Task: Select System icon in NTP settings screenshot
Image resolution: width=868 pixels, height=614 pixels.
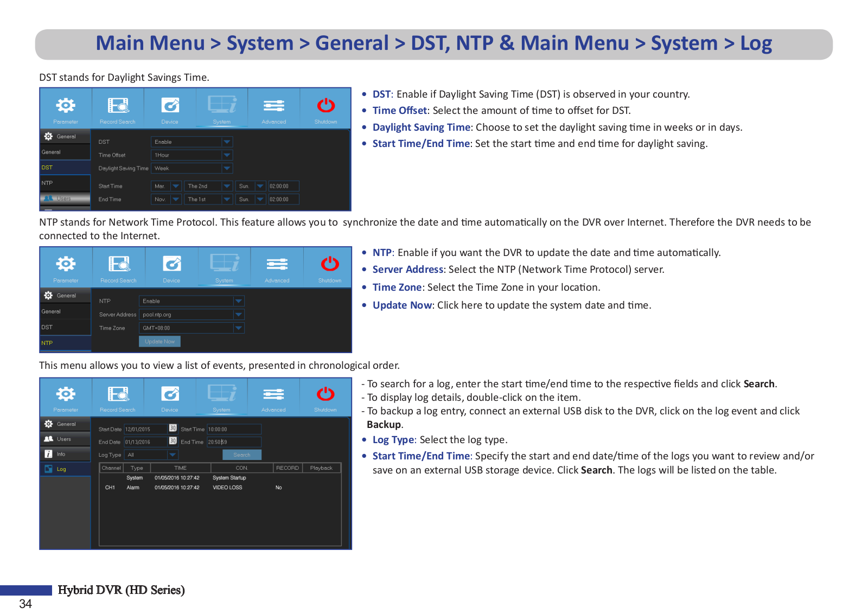Action: [x=224, y=264]
